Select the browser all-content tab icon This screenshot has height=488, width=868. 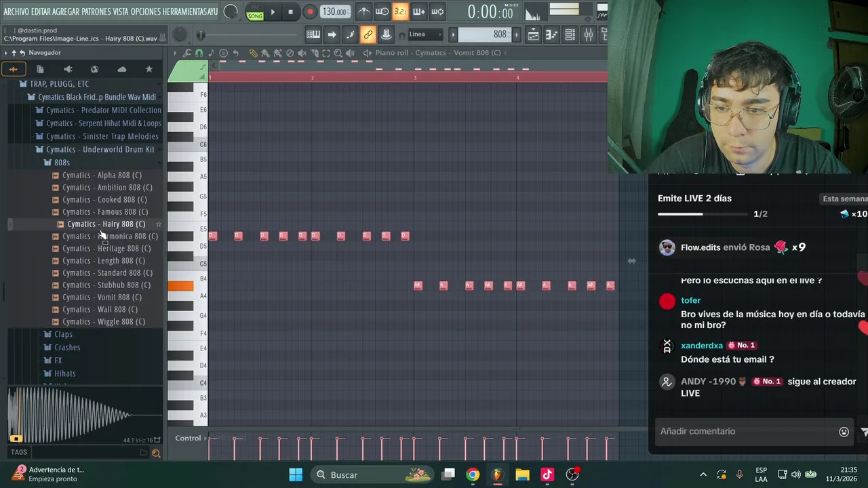(x=13, y=69)
